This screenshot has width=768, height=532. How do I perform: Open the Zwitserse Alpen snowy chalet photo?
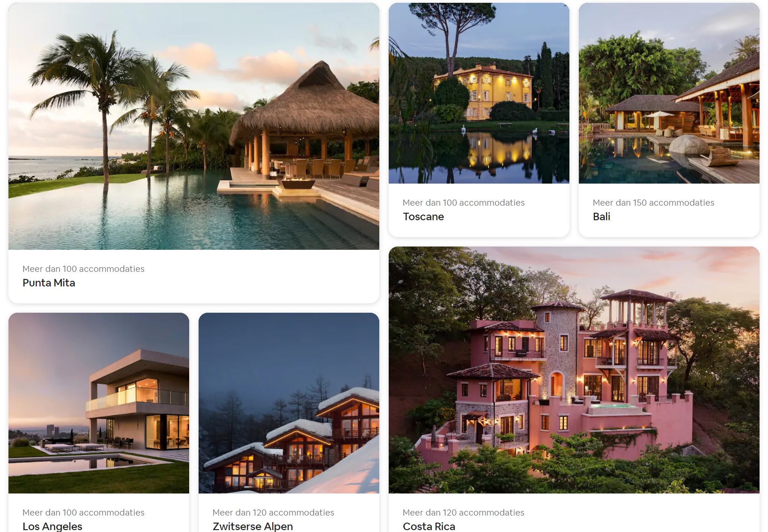click(289, 403)
